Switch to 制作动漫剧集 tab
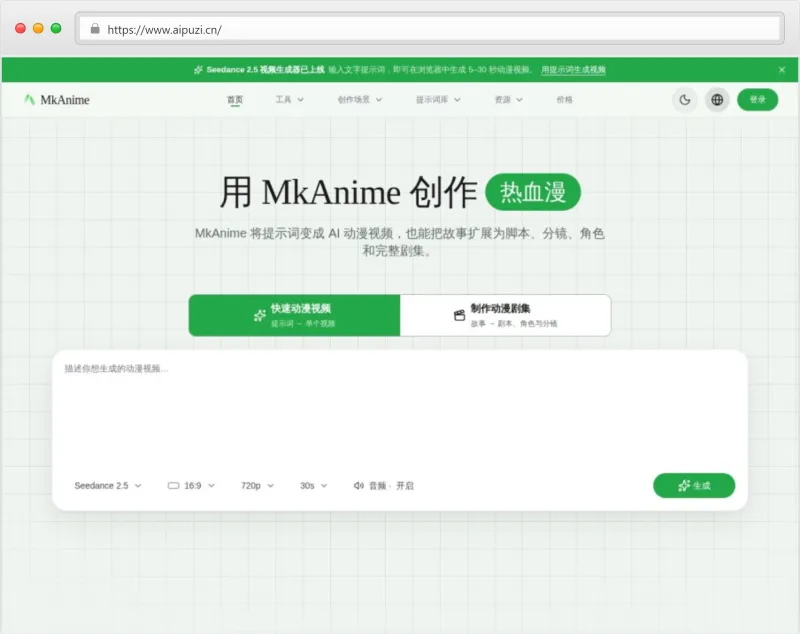This screenshot has height=634, width=800. (506, 315)
